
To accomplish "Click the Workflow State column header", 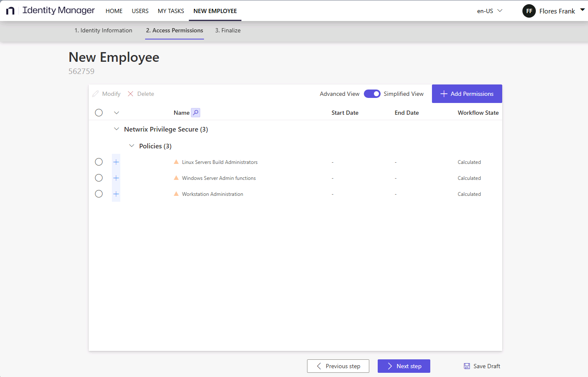I will (x=478, y=113).
